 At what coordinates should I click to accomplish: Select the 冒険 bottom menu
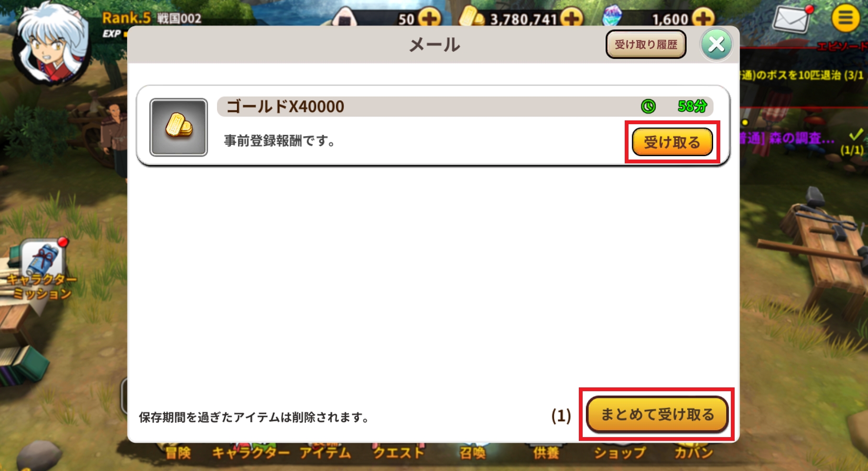178,452
